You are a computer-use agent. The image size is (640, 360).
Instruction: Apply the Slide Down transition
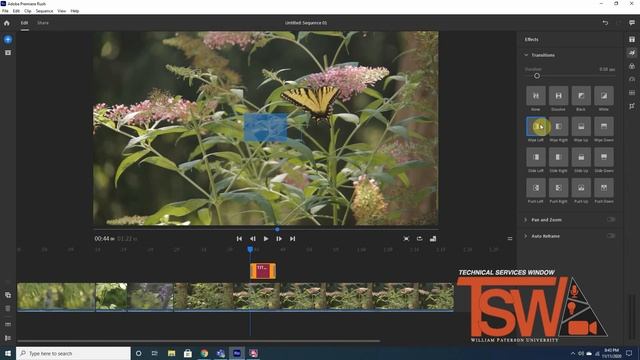point(604,157)
